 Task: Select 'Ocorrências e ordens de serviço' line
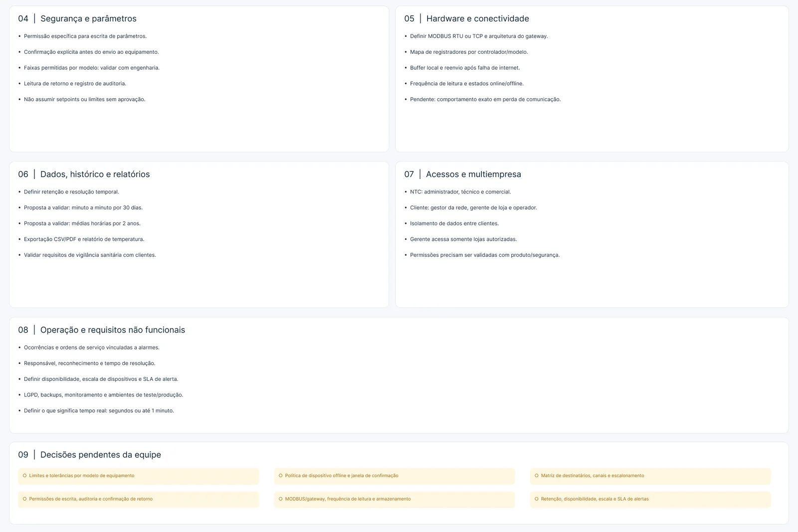(92, 348)
